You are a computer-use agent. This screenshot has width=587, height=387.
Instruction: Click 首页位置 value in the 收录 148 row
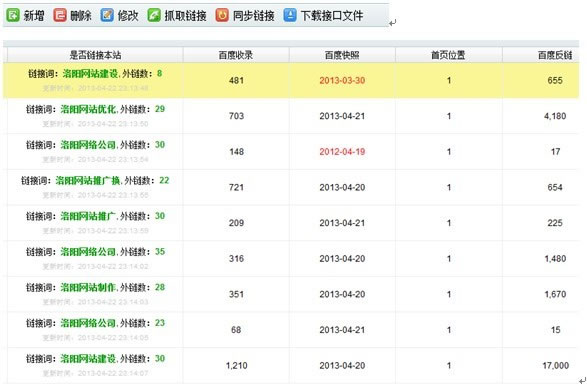click(x=449, y=152)
